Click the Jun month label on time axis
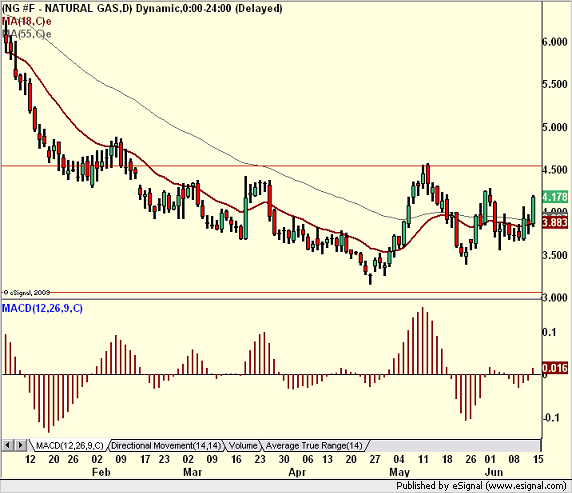This screenshot has height=493, width=572. click(x=494, y=472)
